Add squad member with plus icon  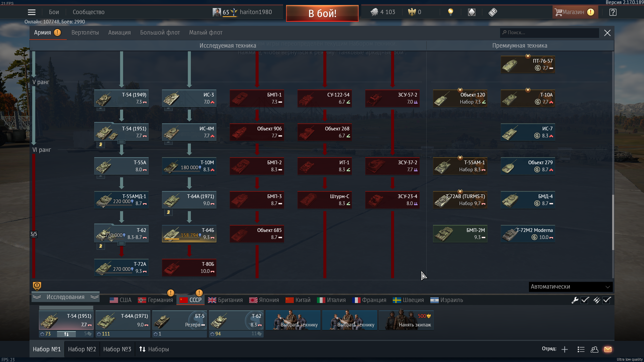565,350
